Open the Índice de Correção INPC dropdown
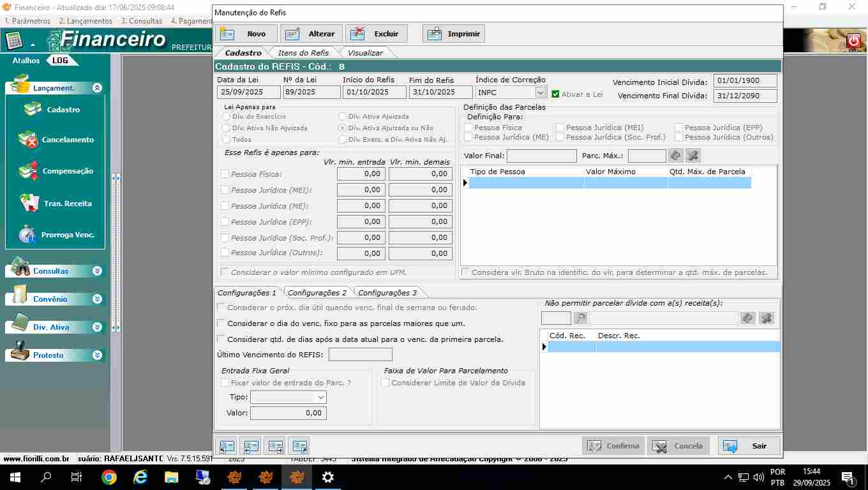The image size is (868, 490). [x=540, y=93]
